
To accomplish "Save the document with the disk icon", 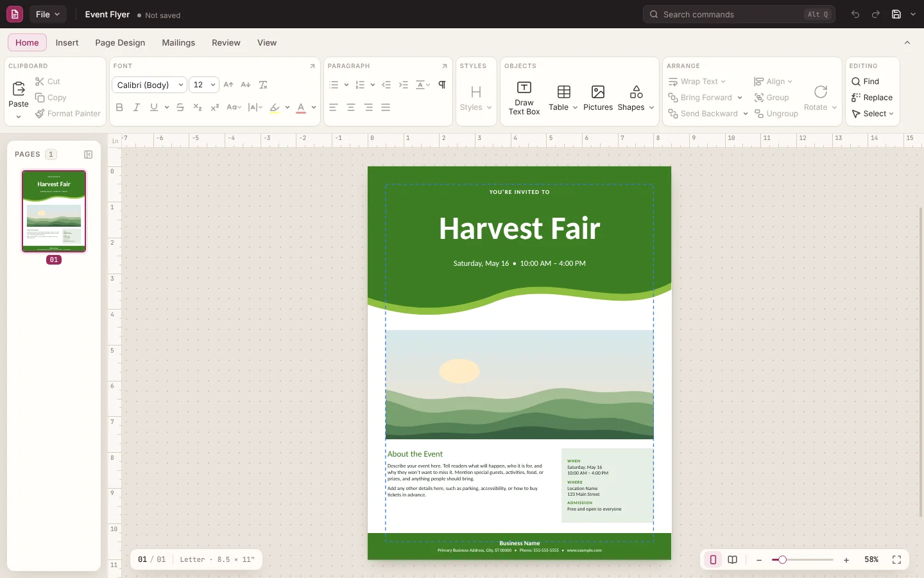I will point(896,14).
